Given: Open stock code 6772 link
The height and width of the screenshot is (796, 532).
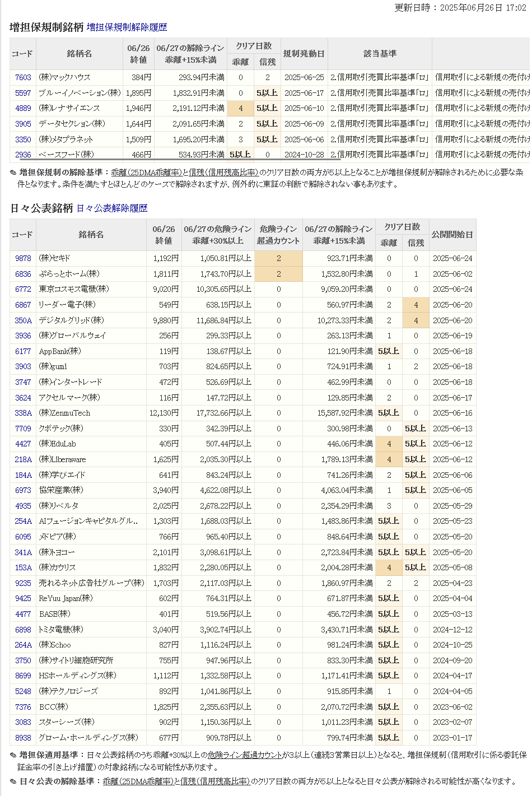Looking at the screenshot, I should (23, 289).
